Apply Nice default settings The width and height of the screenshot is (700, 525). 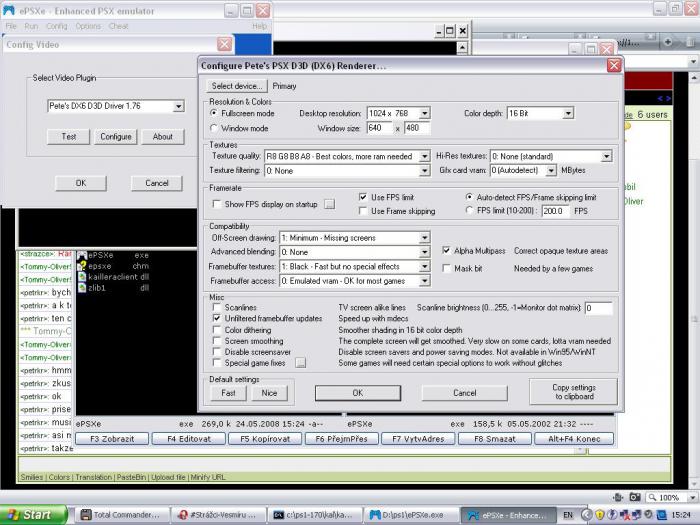[x=269, y=393]
